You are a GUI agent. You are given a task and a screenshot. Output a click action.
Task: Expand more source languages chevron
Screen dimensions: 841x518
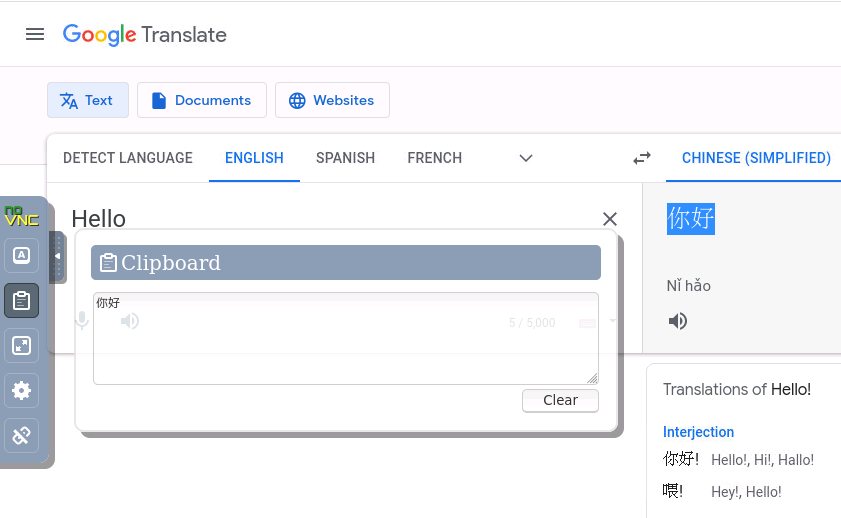[x=526, y=158]
